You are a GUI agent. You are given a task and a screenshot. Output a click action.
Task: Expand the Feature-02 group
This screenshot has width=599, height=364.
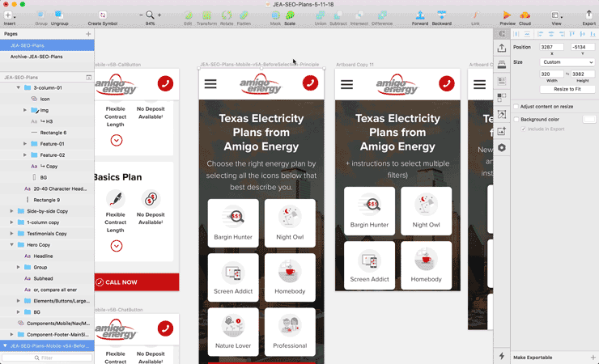pyautogui.click(x=25, y=155)
